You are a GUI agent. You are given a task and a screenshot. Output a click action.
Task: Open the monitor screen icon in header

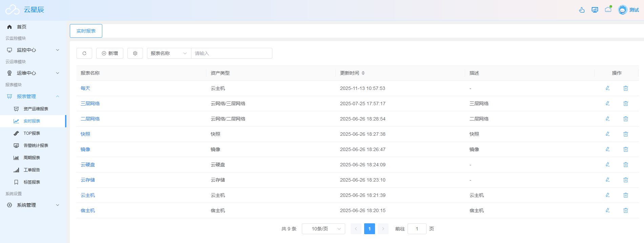pyautogui.click(x=595, y=10)
